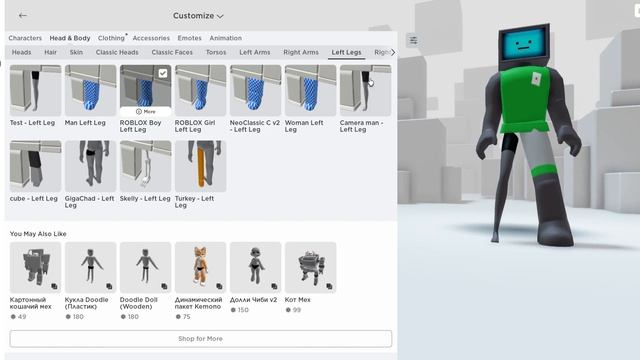Image resolution: width=640 pixels, height=360 pixels.
Task: Click the 150 Robux price
Action: click(240, 310)
